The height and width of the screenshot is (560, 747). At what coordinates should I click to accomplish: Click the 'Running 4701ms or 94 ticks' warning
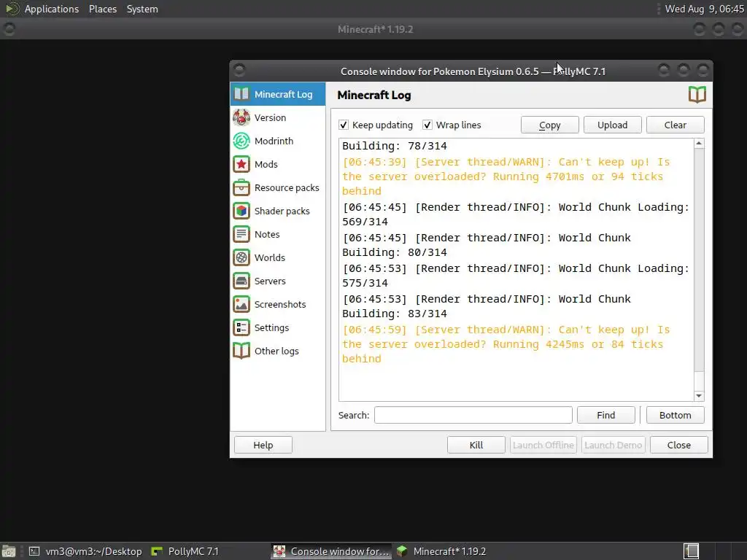pyautogui.click(x=578, y=176)
